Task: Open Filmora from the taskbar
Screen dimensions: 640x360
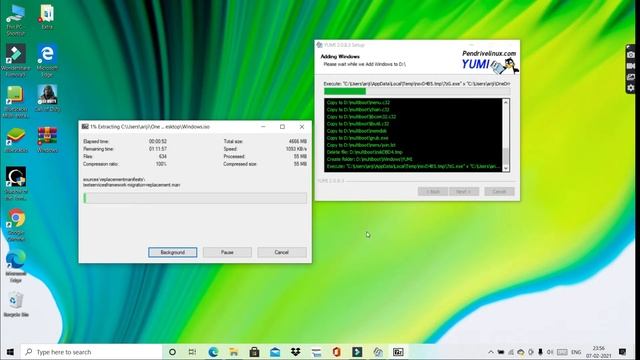Action: click(x=357, y=352)
